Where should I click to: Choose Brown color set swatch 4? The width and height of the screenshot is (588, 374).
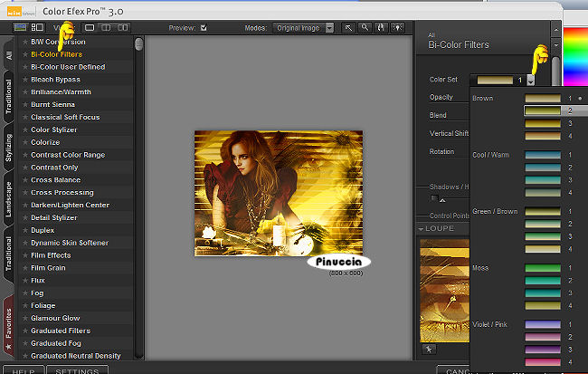543,136
